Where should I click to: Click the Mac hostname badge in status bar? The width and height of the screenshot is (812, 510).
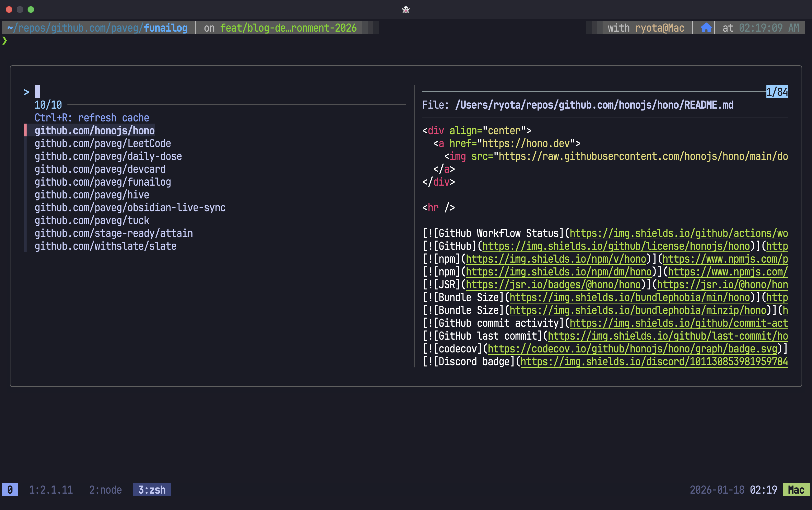(x=796, y=489)
